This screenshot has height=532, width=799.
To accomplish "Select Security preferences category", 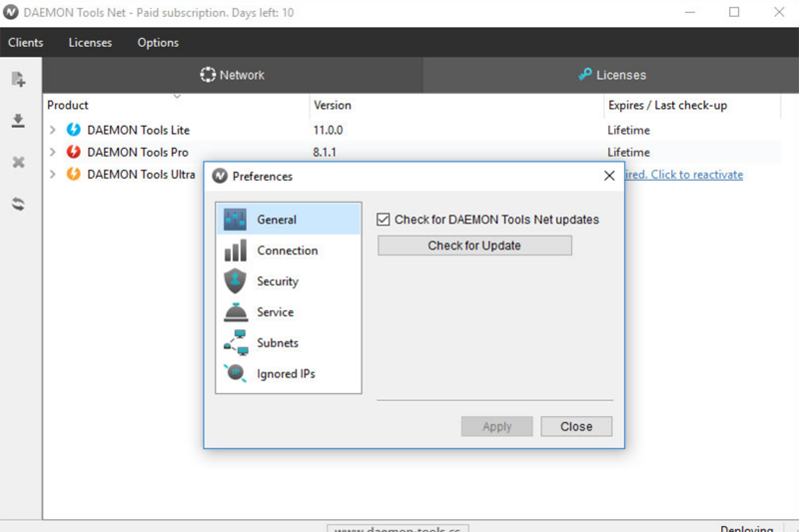I will [289, 281].
